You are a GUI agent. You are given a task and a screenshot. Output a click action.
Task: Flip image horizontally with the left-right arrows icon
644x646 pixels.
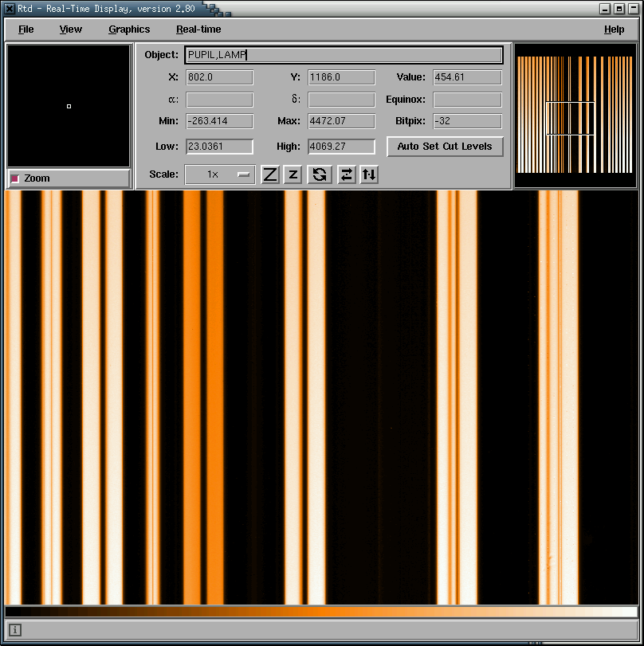coord(346,174)
